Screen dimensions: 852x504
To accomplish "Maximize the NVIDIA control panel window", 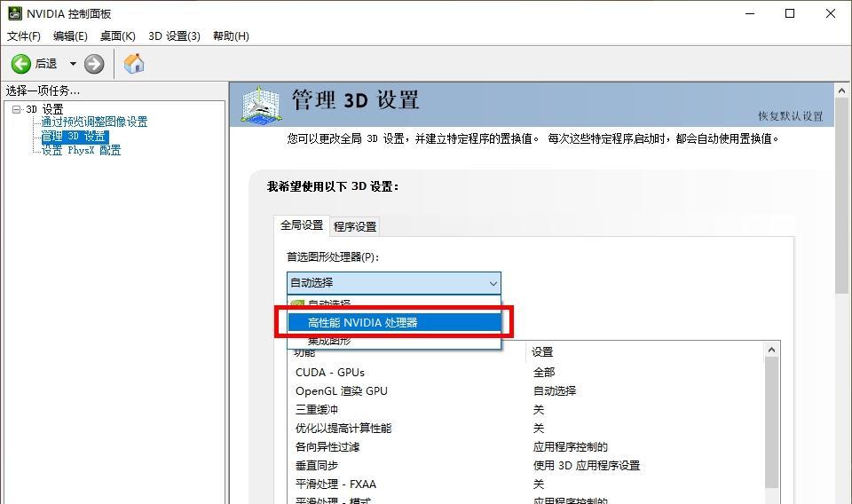I will pyautogui.click(x=790, y=13).
